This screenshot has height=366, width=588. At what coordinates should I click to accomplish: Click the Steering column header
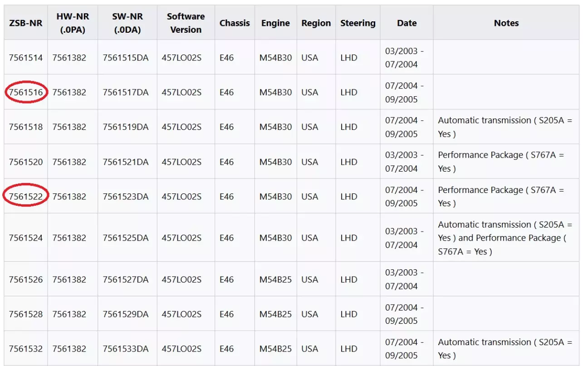pyautogui.click(x=358, y=23)
